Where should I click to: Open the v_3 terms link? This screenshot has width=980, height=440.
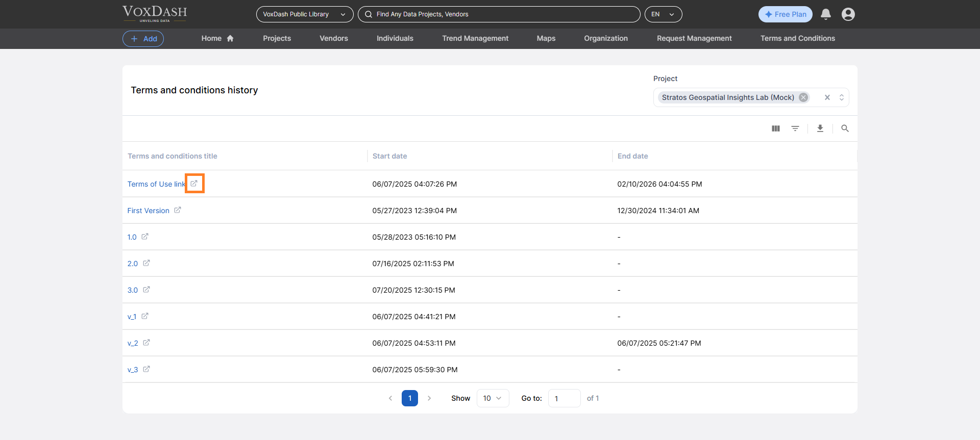click(133, 370)
